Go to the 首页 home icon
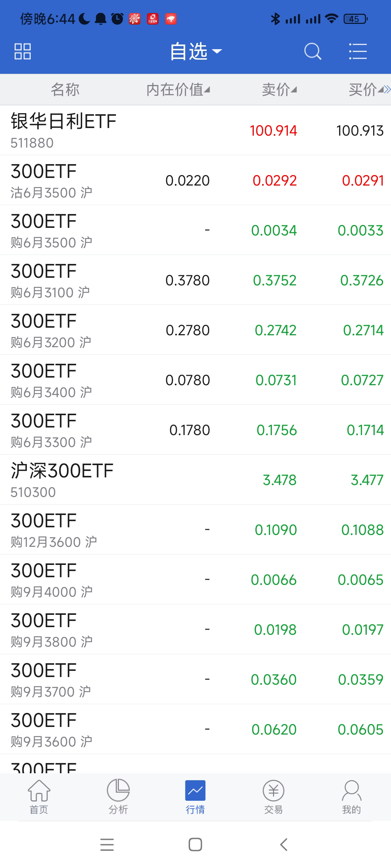Image resolution: width=391 pixels, height=868 pixels. click(x=39, y=796)
